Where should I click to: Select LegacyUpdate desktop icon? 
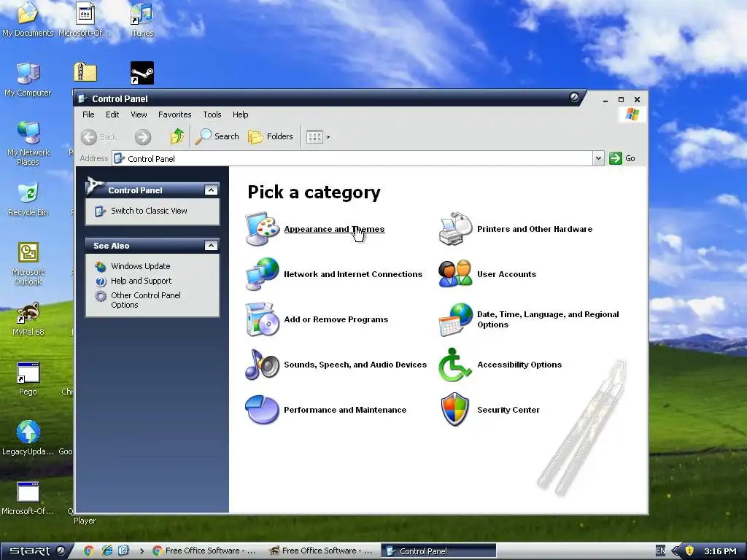[x=28, y=438]
